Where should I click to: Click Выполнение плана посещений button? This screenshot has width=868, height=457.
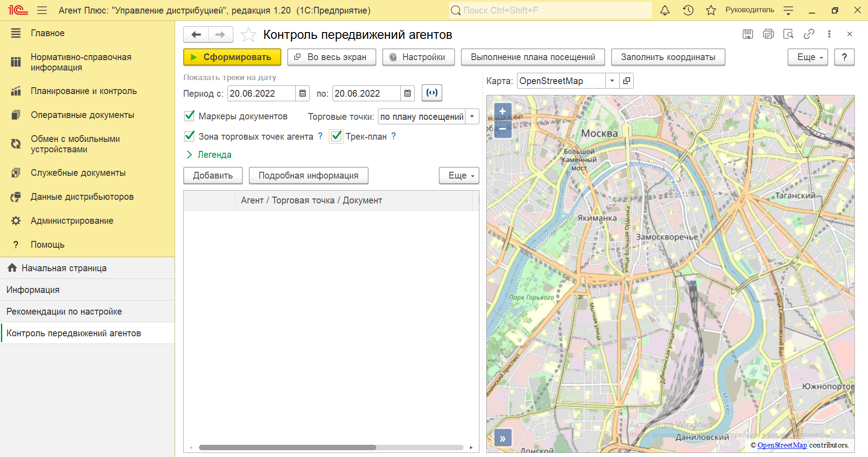(x=533, y=57)
